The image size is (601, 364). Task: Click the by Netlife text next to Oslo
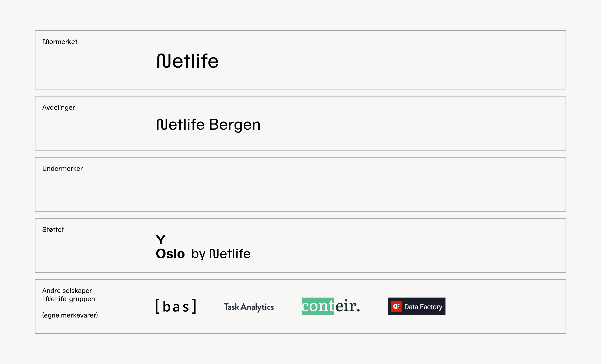221,254
